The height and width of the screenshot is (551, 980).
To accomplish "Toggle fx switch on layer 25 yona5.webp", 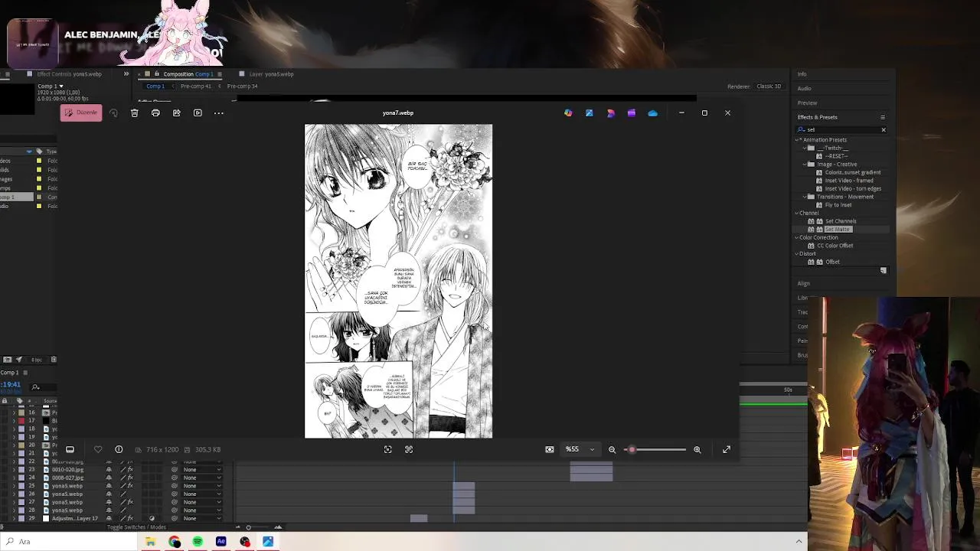I will click(x=130, y=486).
